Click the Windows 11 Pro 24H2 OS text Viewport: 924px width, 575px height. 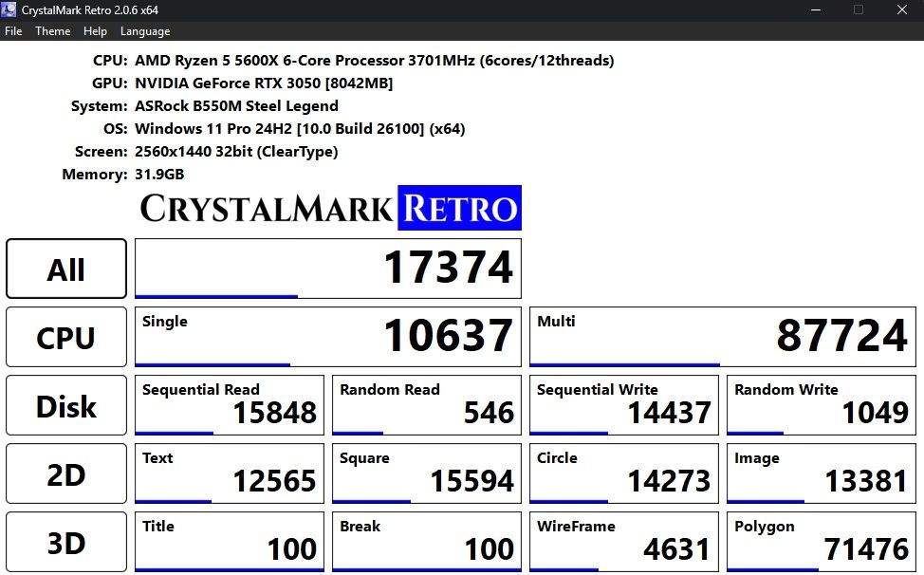pos(300,129)
